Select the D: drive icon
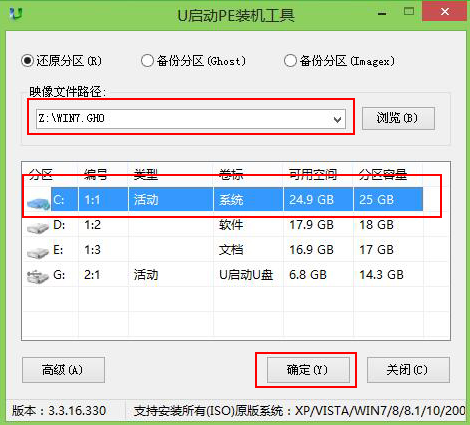The height and width of the screenshot is (425, 470). (x=38, y=228)
